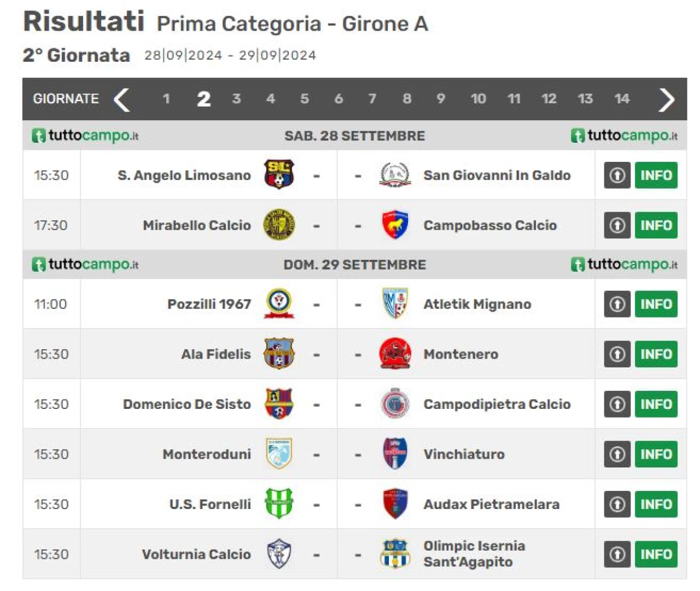Image resolution: width=700 pixels, height=591 pixels.
Task: Click the Vinchiaturo team crest
Action: click(x=395, y=454)
